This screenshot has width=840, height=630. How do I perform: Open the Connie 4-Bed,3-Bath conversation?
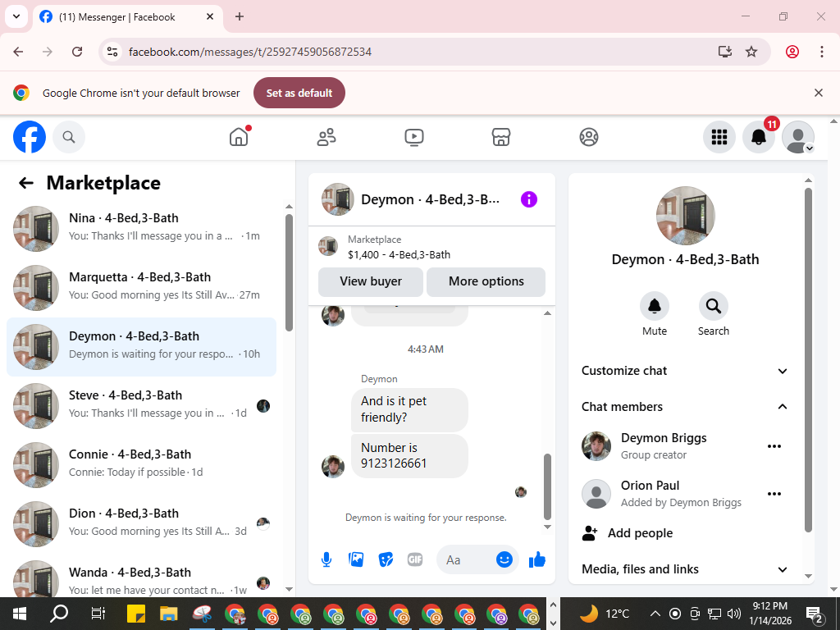(141, 464)
